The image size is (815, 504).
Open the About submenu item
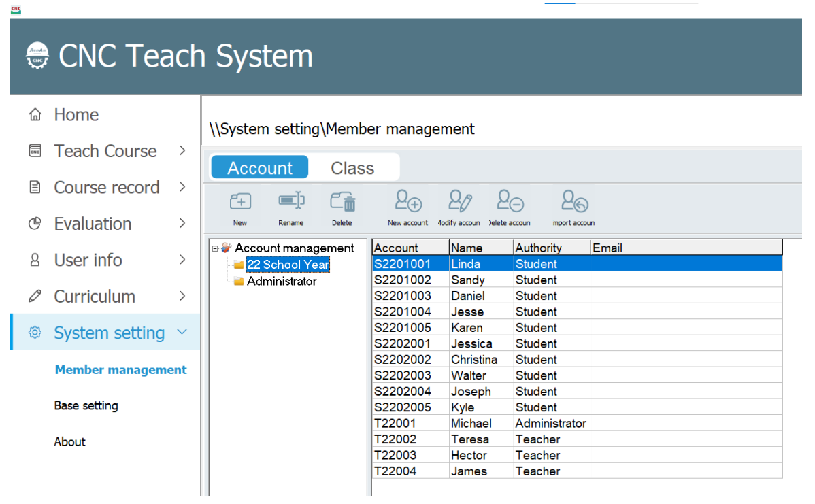(x=69, y=442)
